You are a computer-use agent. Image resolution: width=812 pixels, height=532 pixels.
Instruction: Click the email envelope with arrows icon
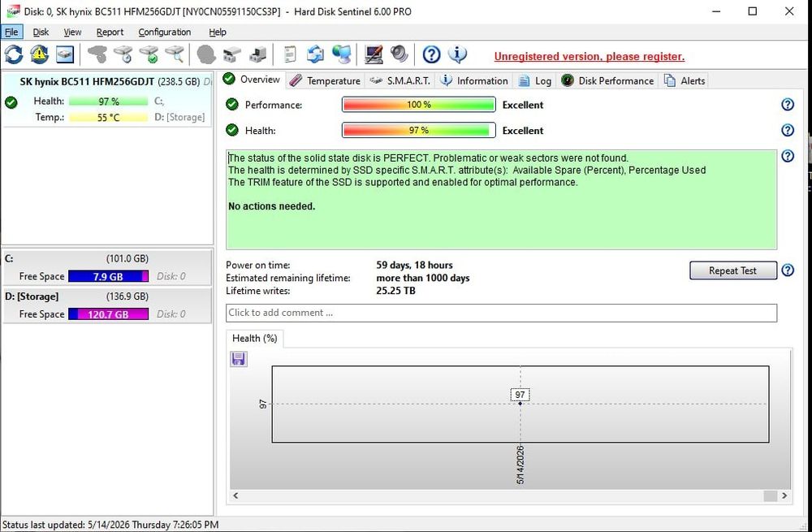315,54
